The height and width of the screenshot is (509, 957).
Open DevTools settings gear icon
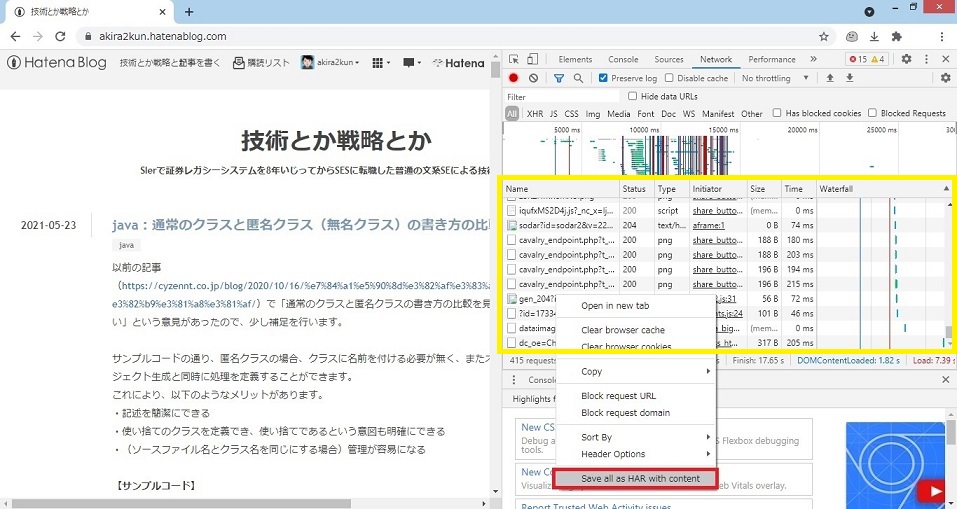click(906, 59)
